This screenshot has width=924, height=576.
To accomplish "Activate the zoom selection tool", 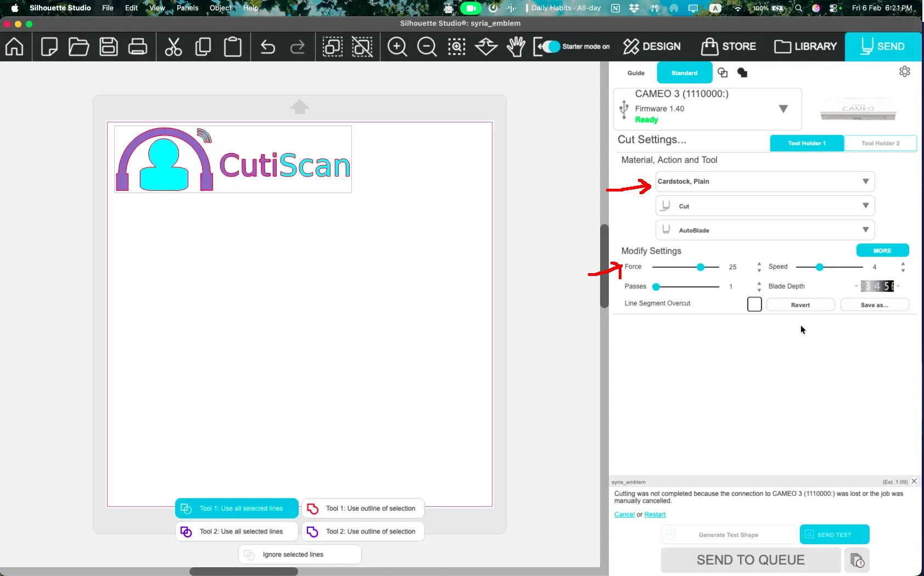I will tap(457, 47).
